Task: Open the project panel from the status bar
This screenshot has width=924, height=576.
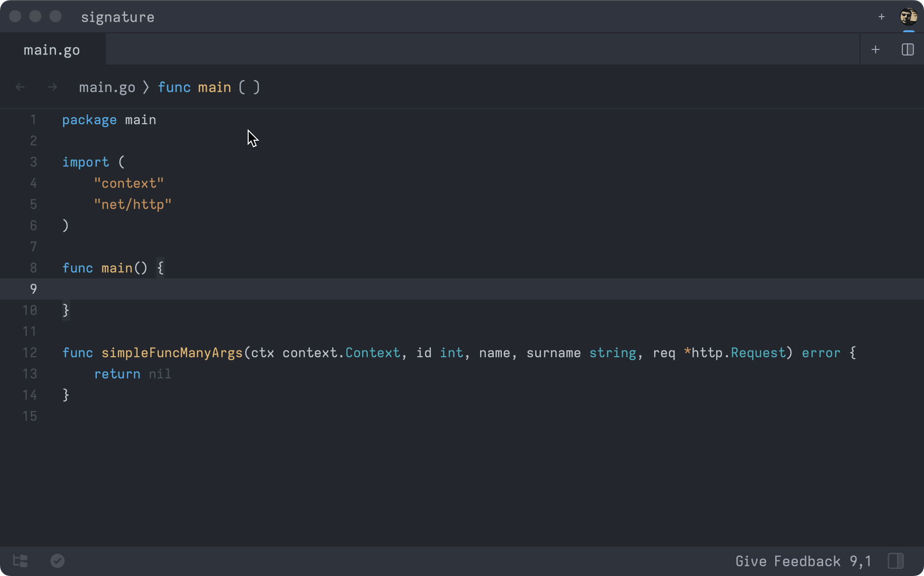Action: (x=20, y=561)
